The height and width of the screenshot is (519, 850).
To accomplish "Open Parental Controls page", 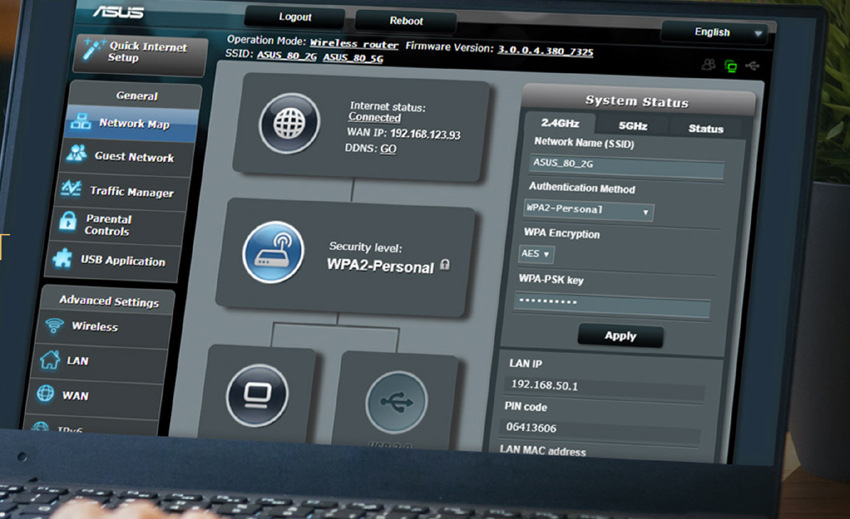I will [118, 225].
